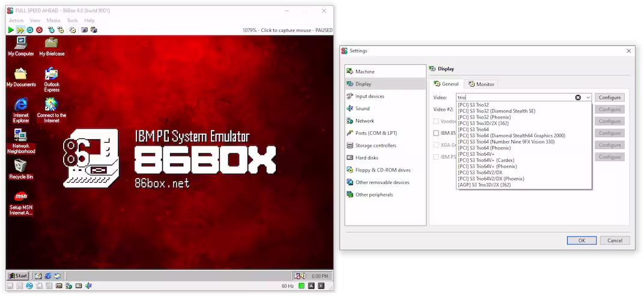Switch to the Monitor tab in Display settings
Image resolution: width=644 pixels, height=296 pixels.
(x=481, y=84)
